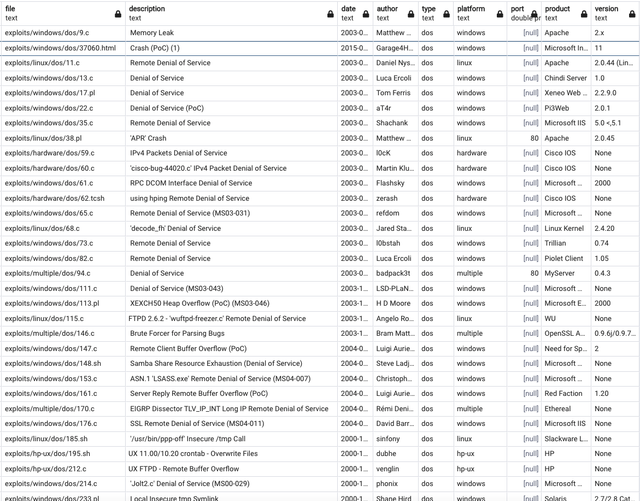Screen dimensions: 640x501
Task: Click 'Remote Client Buffer Overflow (PoC)' cell
Action: click(231, 349)
